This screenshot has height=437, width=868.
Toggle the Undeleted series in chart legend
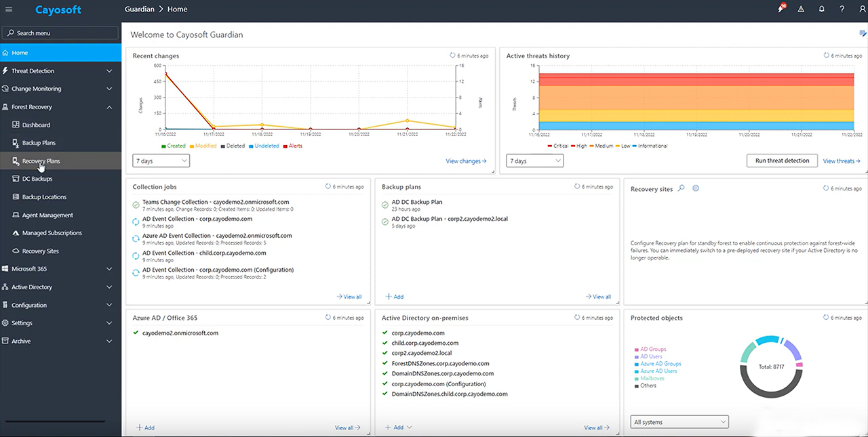click(x=264, y=146)
